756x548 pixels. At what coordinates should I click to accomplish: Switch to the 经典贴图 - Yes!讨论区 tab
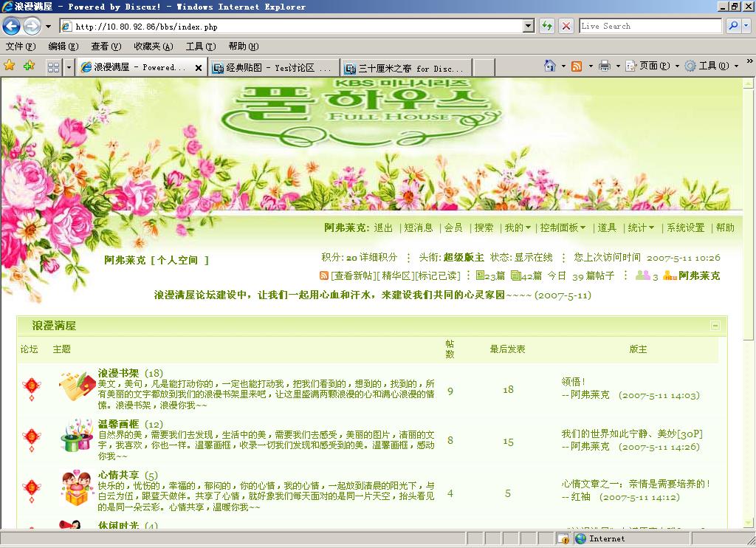(x=274, y=68)
